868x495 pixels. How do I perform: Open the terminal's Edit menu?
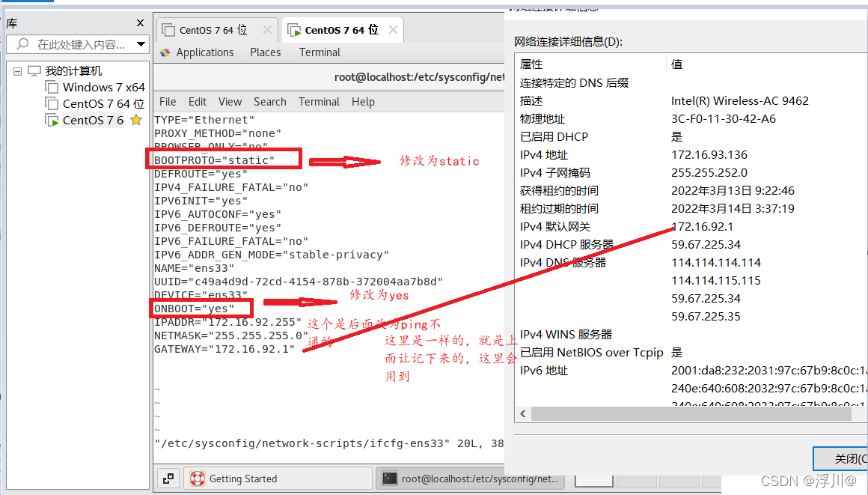pyautogui.click(x=197, y=102)
